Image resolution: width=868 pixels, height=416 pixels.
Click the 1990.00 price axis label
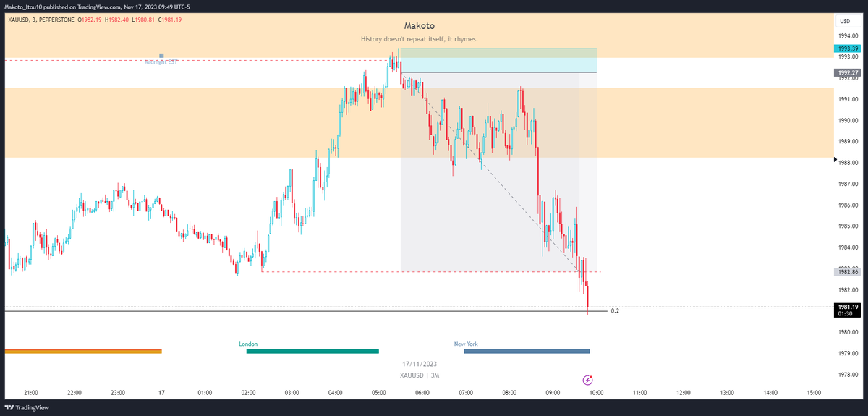click(848, 121)
